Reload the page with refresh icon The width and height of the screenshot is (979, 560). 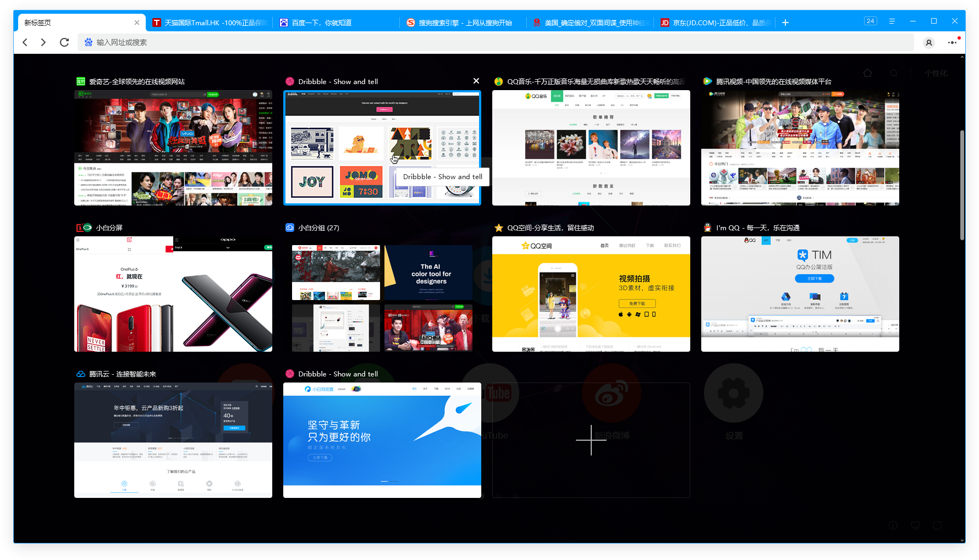click(x=64, y=42)
